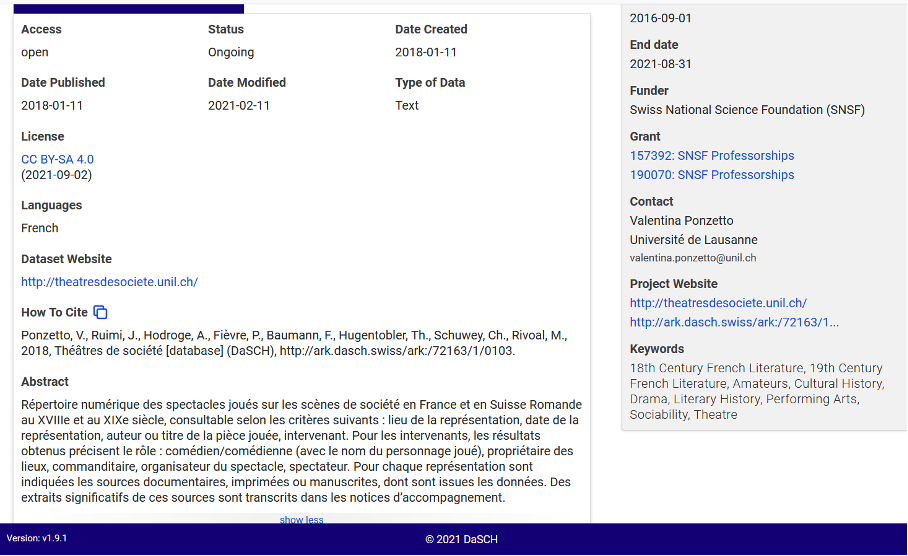
Task: Select the active tab indicator bar at top
Action: 128,8
